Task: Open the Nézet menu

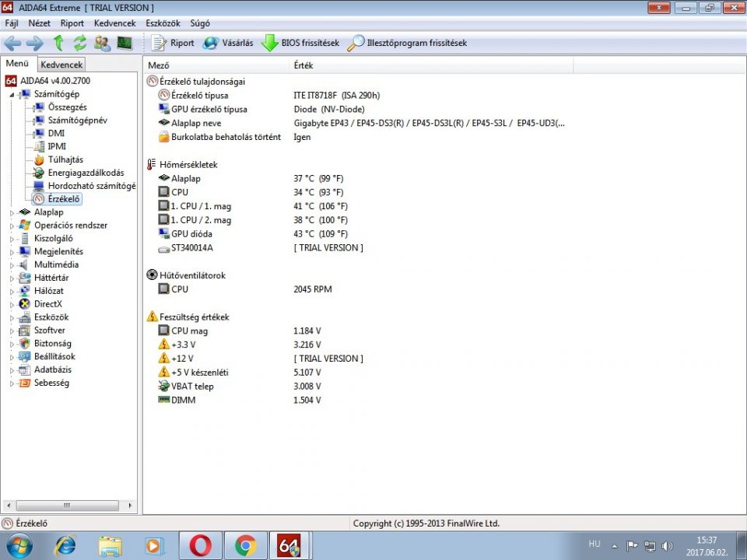Action: pyautogui.click(x=39, y=23)
